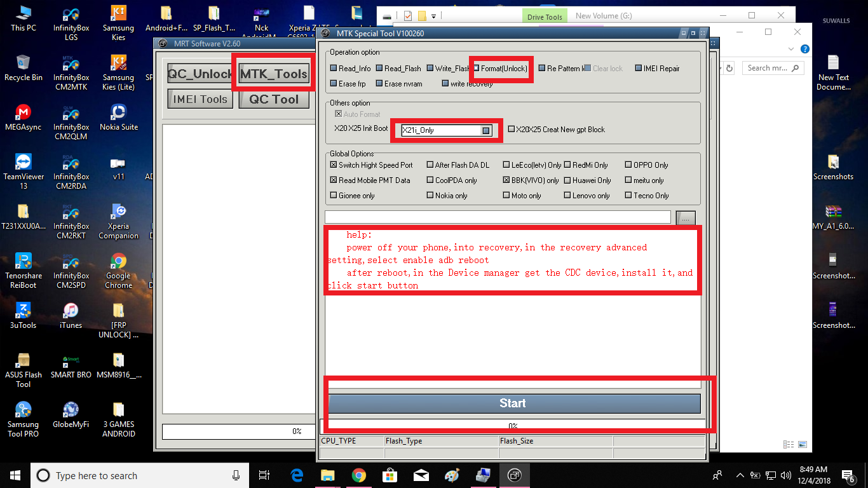Open TeamViewer 13 desktop shortcut
This screenshot has height=488, width=868.
click(x=23, y=172)
